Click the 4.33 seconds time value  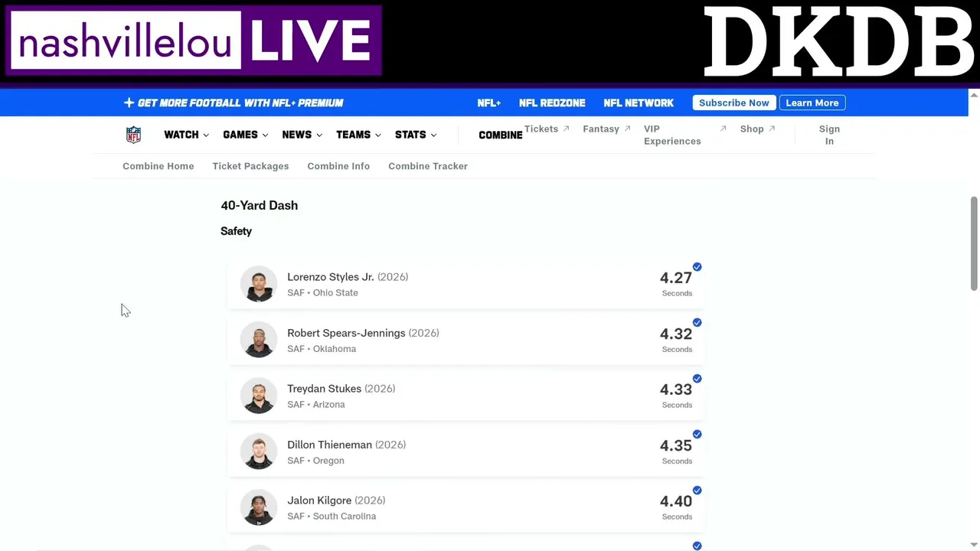click(x=676, y=390)
